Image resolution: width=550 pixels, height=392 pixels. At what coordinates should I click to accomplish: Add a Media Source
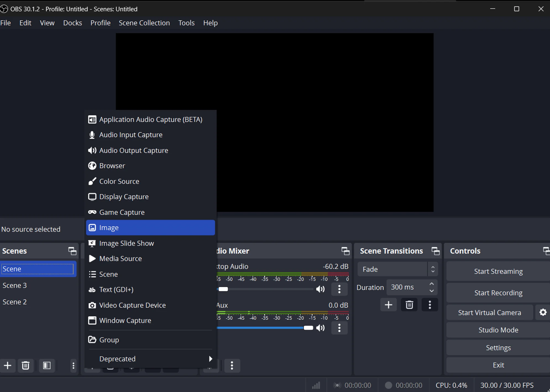pyautogui.click(x=150, y=259)
